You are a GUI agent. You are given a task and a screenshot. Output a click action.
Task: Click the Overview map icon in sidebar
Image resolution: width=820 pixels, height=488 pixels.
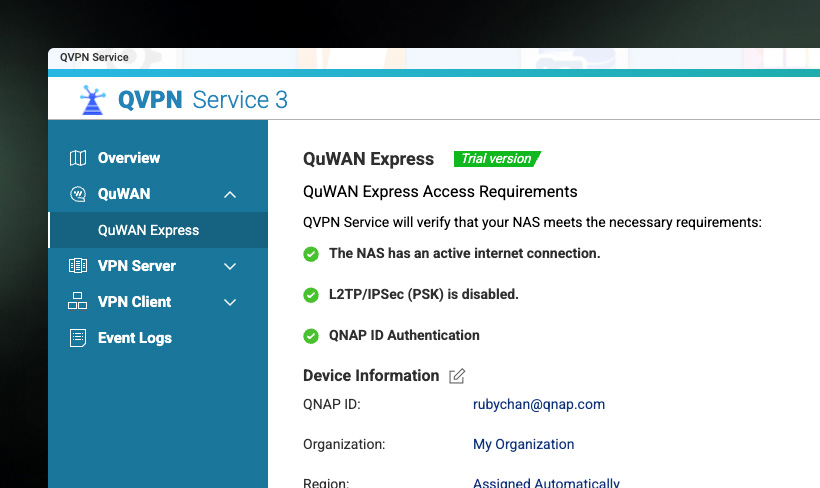(78, 158)
